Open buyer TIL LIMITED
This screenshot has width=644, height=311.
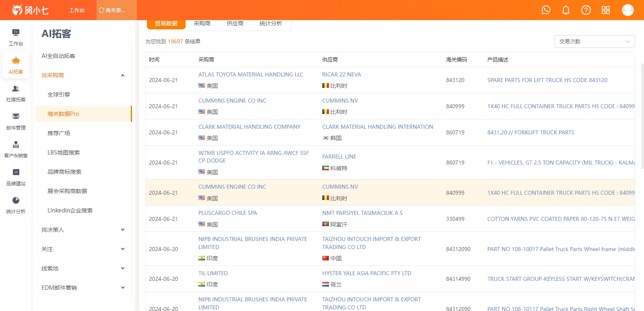[213, 273]
